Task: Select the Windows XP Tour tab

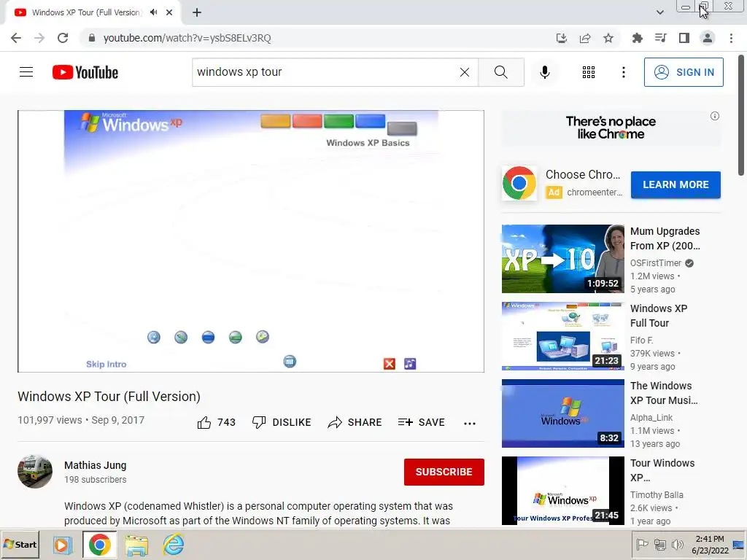Action: coord(86,12)
